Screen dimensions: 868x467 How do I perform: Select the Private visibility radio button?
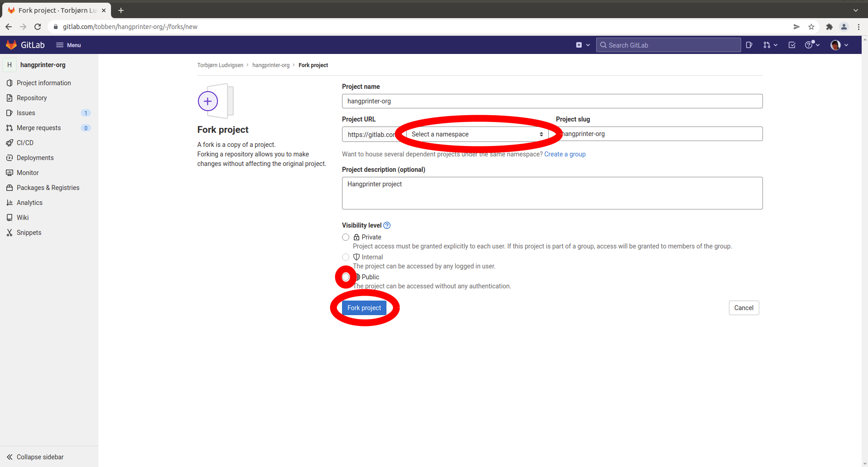coord(346,237)
